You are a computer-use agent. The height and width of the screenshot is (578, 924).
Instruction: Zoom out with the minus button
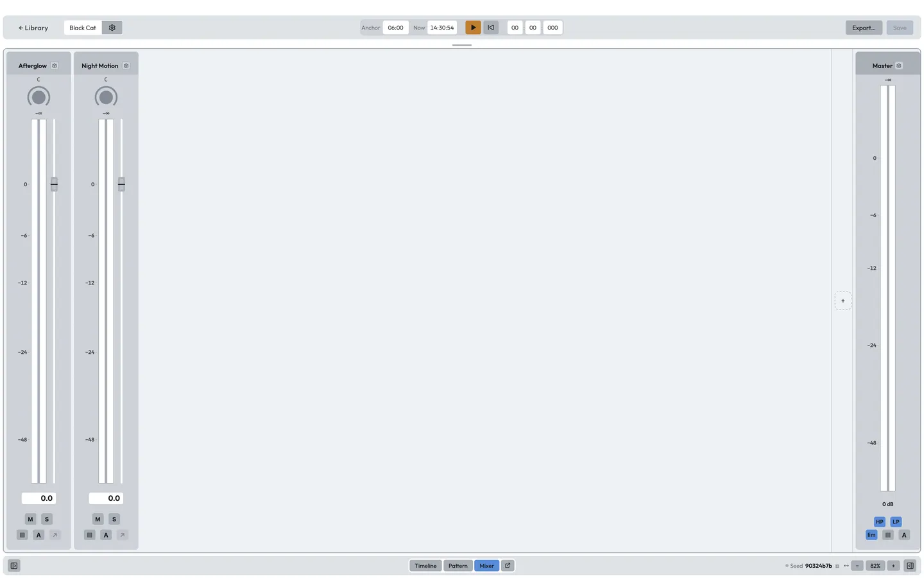857,566
